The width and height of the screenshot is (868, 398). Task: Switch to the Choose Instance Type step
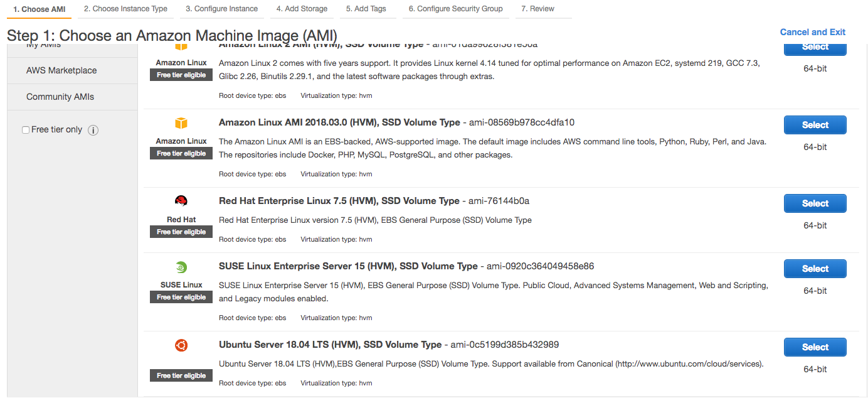[125, 9]
